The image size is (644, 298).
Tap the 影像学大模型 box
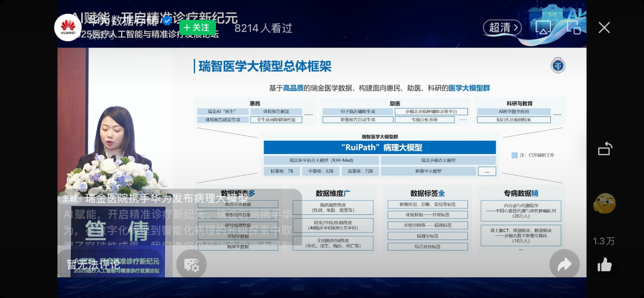[428, 171]
